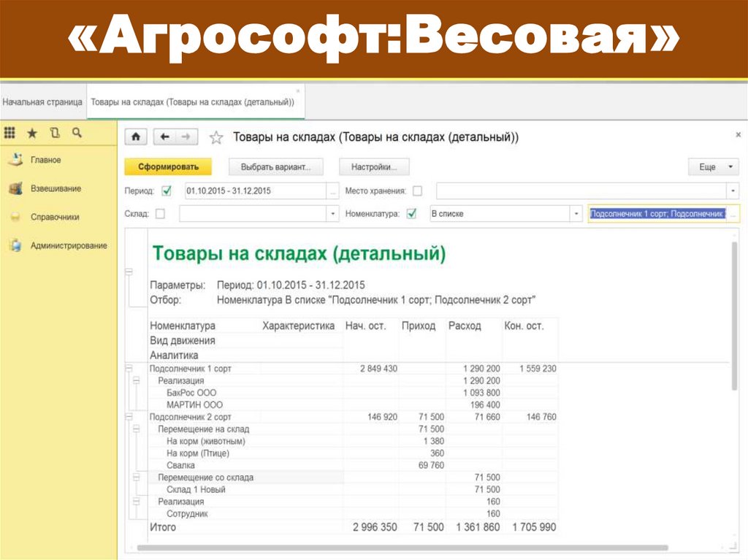Click the search magnifier icon
Image resolution: width=748 pixels, height=560 pixels.
(x=77, y=134)
